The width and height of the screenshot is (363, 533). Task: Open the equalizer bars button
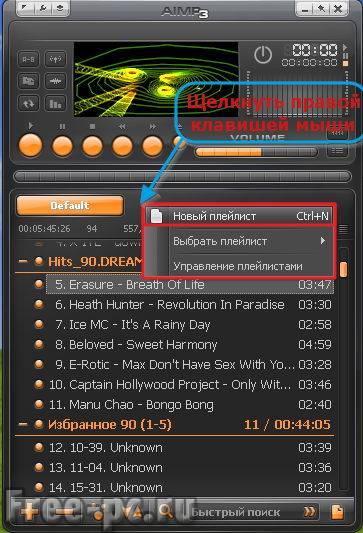[x=55, y=103]
